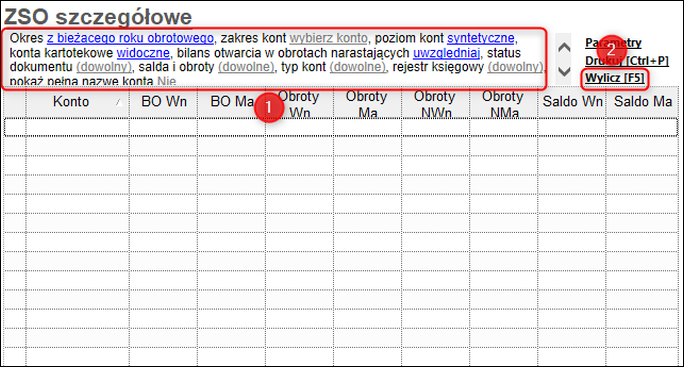
Task: Open 'typ kont' (dowolne) filter link
Action: pyautogui.click(x=358, y=67)
